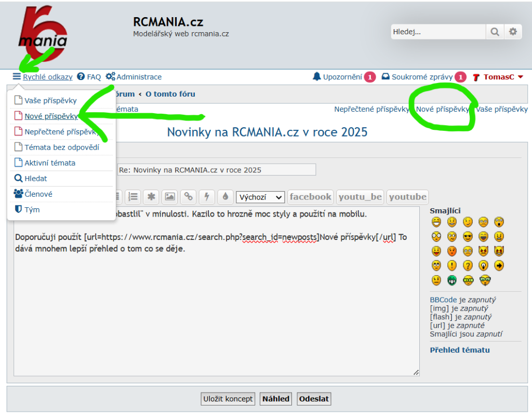Open the Výchozí font size dropdown
The image size is (532, 418).
(x=260, y=197)
